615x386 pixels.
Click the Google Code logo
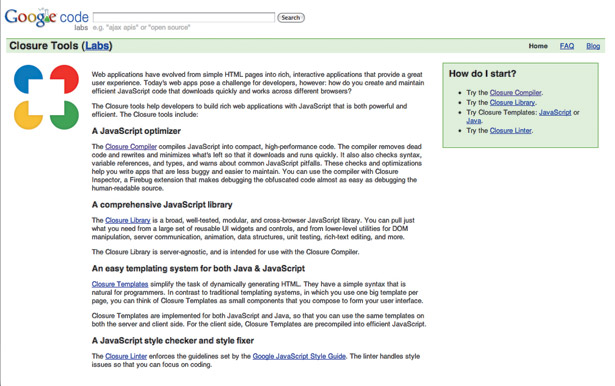click(x=46, y=17)
